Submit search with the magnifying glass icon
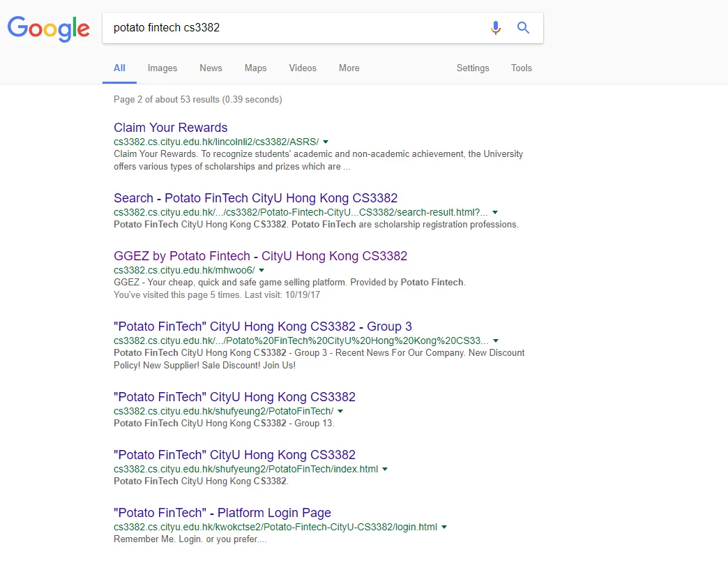The image size is (728, 561). (523, 28)
